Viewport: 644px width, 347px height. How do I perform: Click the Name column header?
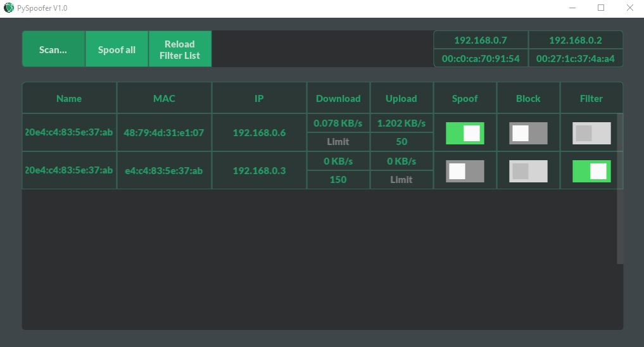[69, 98]
